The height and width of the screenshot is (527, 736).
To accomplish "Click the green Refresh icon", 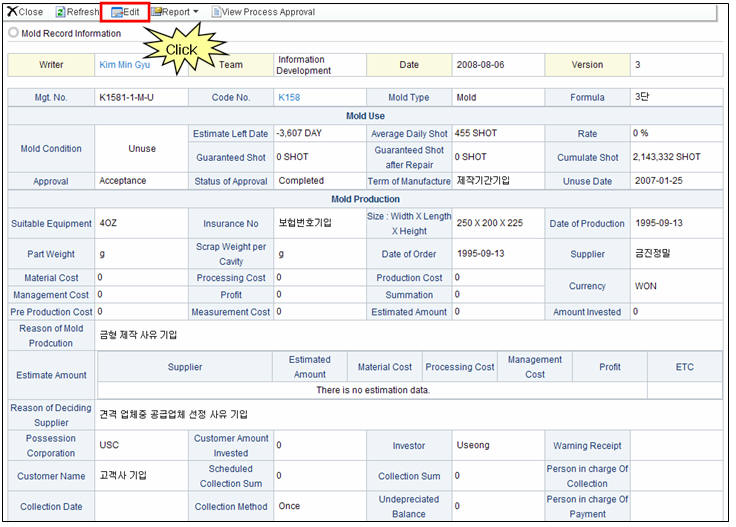I will click(60, 12).
